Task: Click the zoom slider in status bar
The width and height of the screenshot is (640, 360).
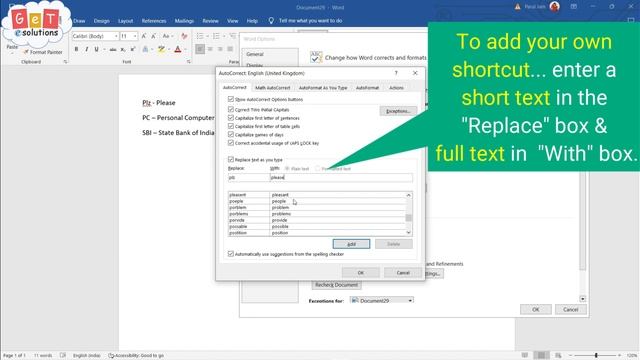Action: (596, 356)
